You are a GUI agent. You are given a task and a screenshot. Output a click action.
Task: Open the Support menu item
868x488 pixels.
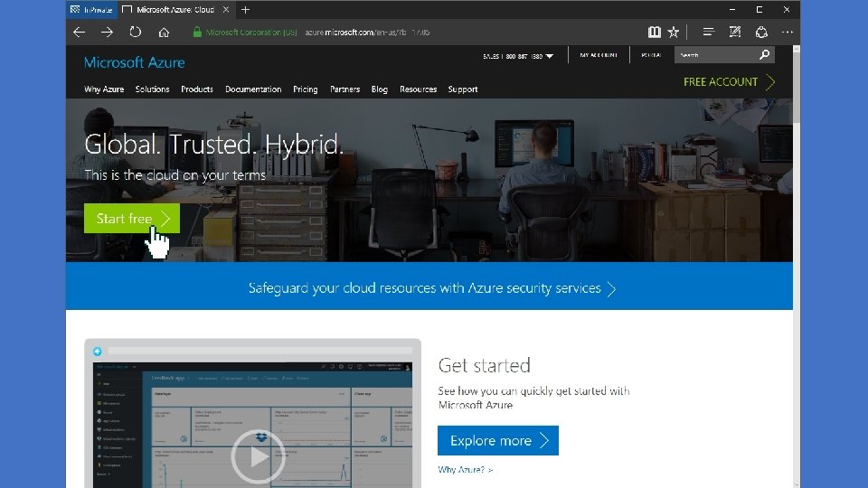(463, 89)
